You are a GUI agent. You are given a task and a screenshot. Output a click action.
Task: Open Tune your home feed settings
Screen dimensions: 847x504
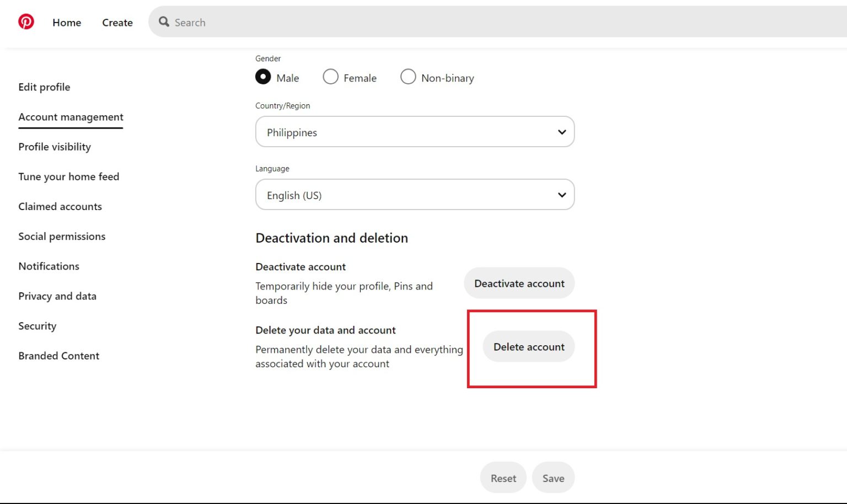pos(69,176)
